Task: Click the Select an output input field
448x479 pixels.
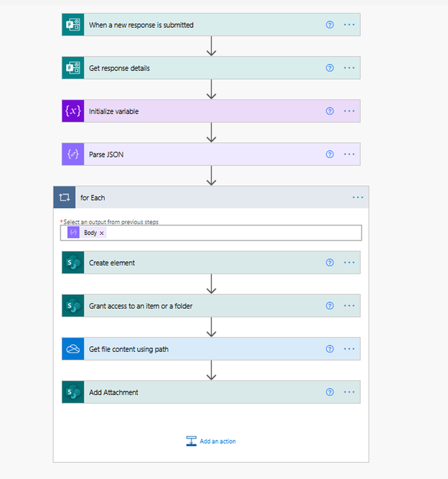Action: (x=233, y=233)
